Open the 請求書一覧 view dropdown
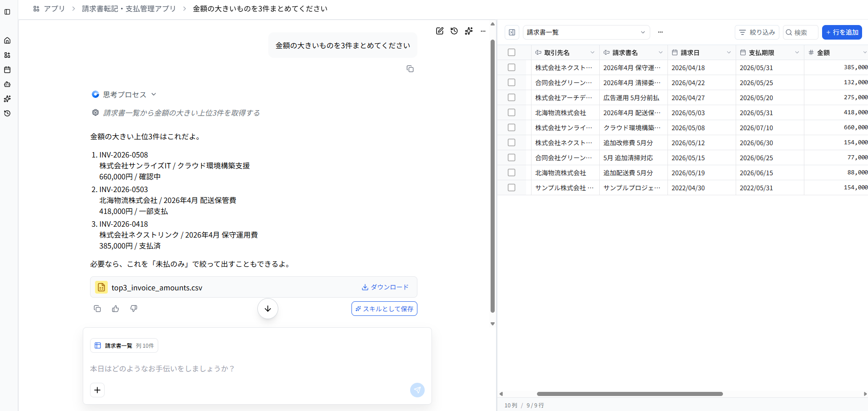 pos(587,32)
